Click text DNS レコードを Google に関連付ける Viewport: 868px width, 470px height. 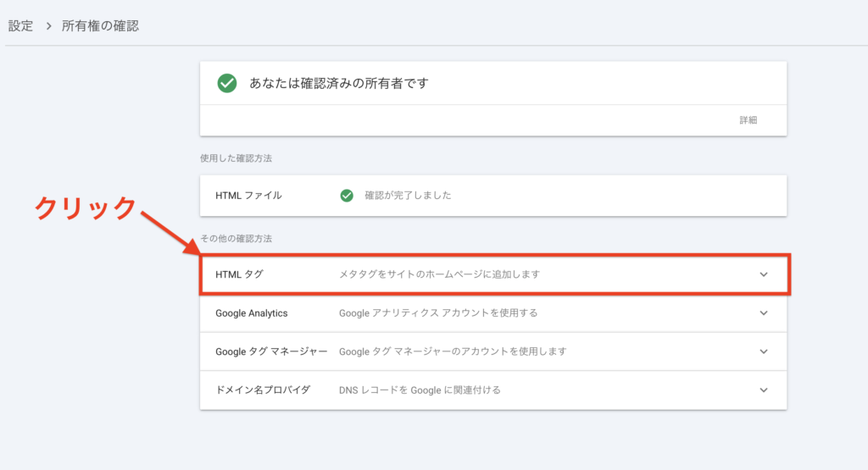pyautogui.click(x=420, y=390)
